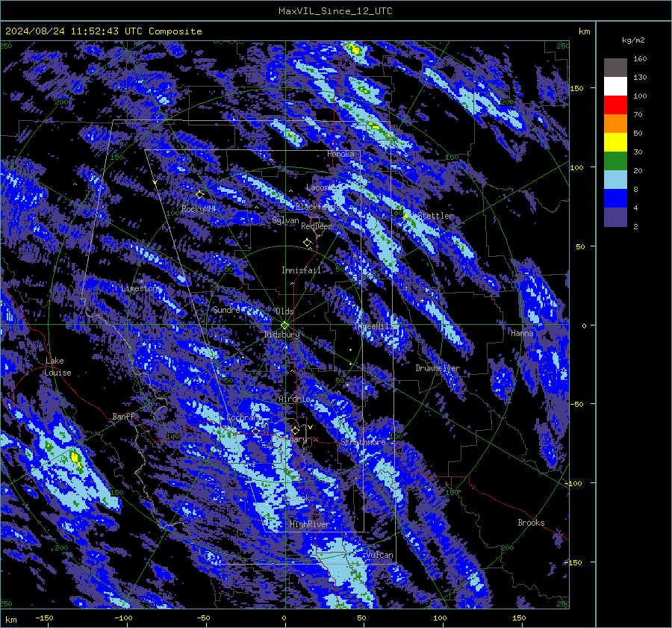Screen dimensions: 672x628
Task: Click the Lake Louise label
Action: 58,367
